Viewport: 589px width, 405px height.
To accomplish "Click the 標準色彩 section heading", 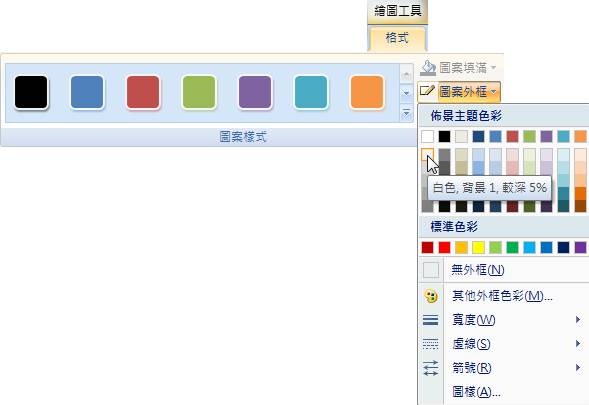I will (454, 227).
